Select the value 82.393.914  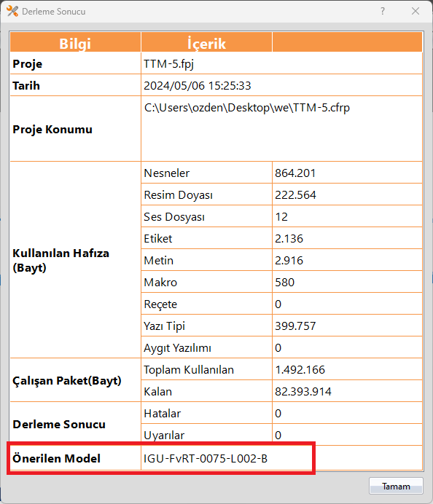pos(303,392)
